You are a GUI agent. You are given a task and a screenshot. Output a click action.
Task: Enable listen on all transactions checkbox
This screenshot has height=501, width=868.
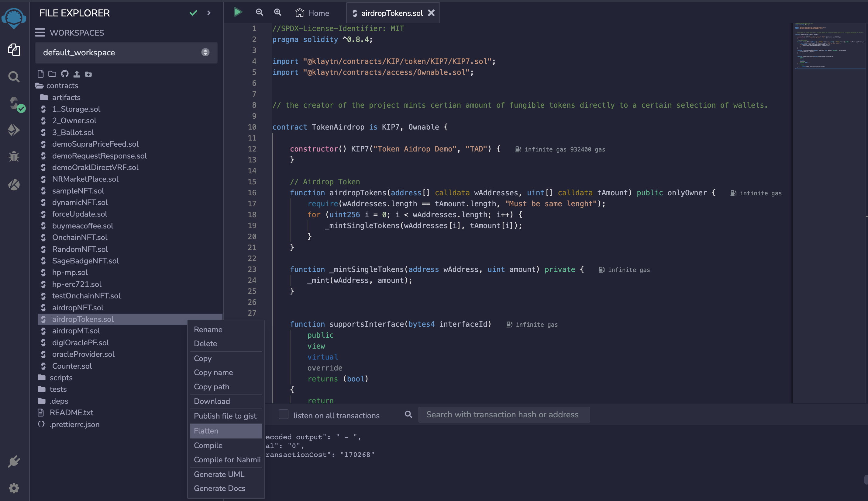283,414
